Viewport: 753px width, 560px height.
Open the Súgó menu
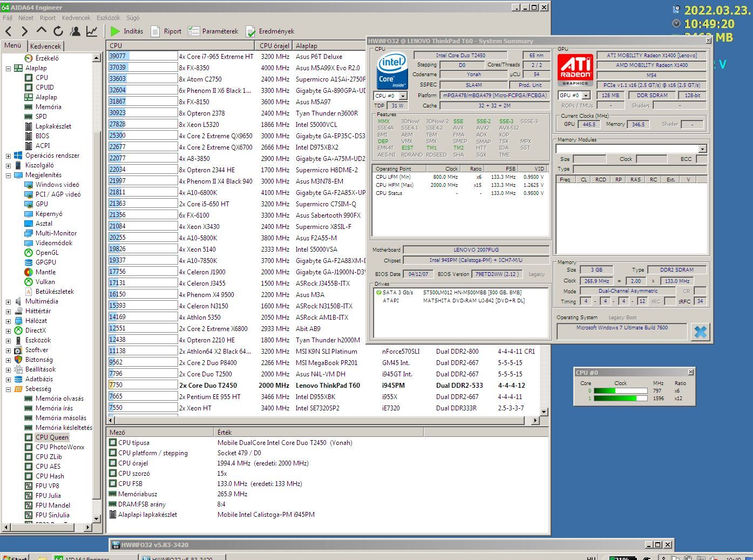point(133,18)
